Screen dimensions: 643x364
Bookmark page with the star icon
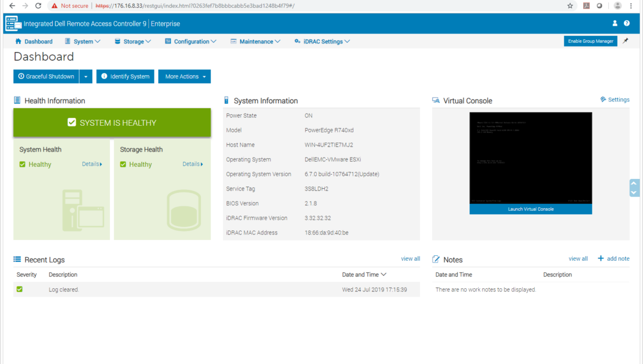[x=570, y=5]
